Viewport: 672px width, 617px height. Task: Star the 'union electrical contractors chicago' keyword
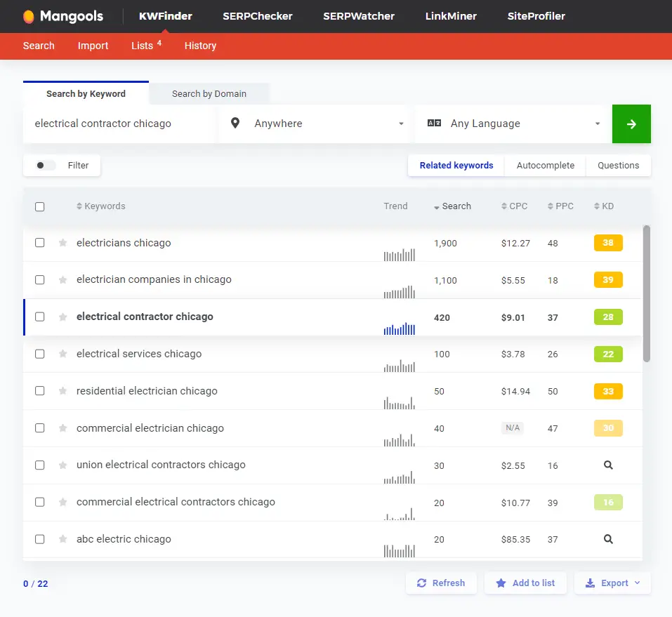62,465
